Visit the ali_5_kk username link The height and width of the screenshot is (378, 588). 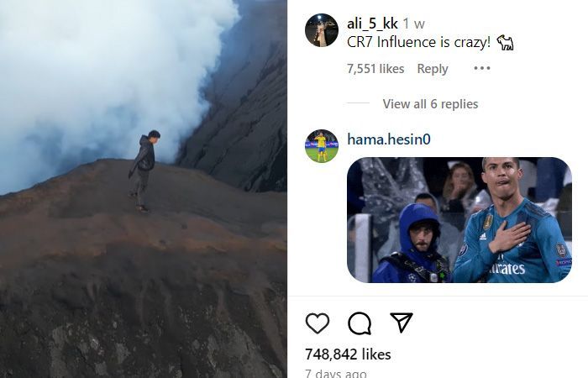(x=372, y=24)
